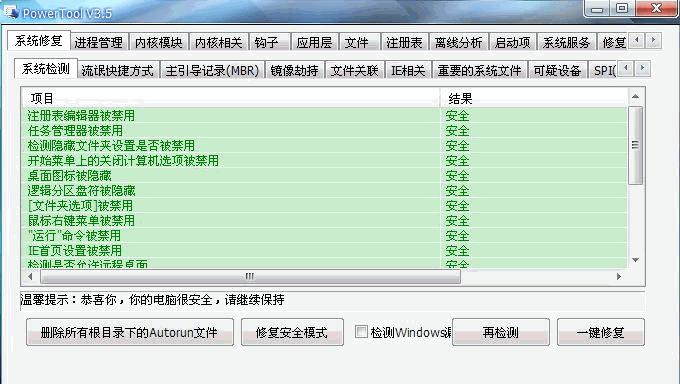Select the 流氓快捷方式 sub-tab

coord(118,70)
